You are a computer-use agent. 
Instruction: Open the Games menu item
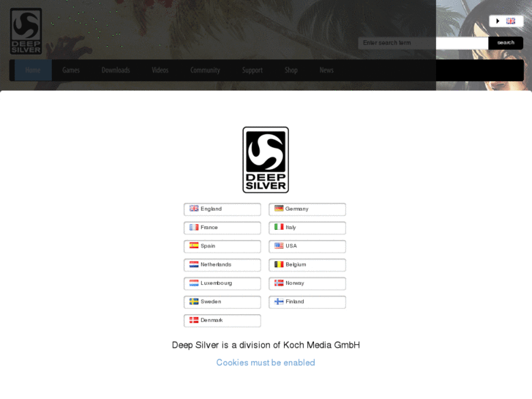pyautogui.click(x=71, y=70)
